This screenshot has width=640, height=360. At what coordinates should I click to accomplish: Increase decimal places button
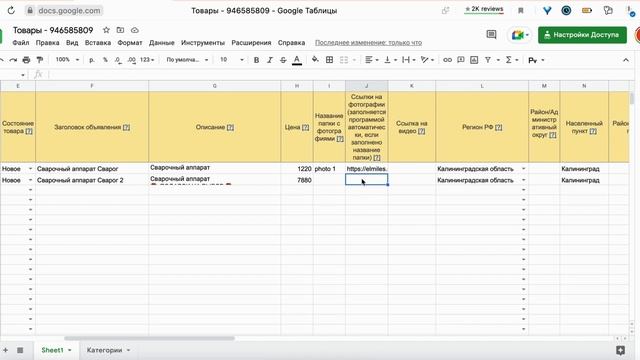coord(131,60)
